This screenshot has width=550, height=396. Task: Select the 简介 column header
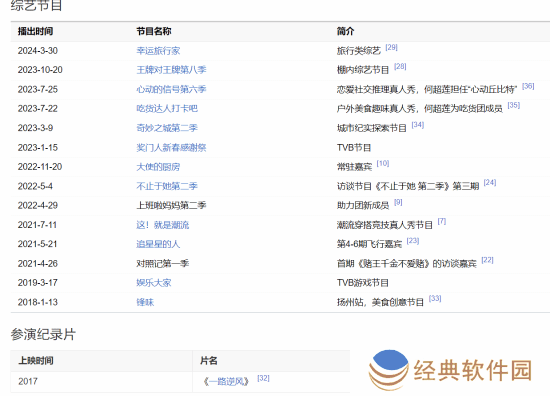click(x=346, y=31)
